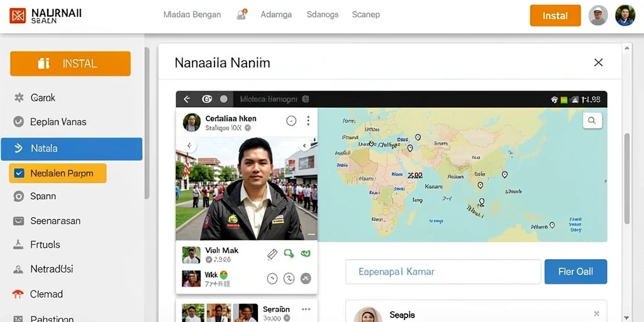Select Seenarasan in the sidebar
Image resolution: width=644 pixels, height=322 pixels.
point(55,221)
